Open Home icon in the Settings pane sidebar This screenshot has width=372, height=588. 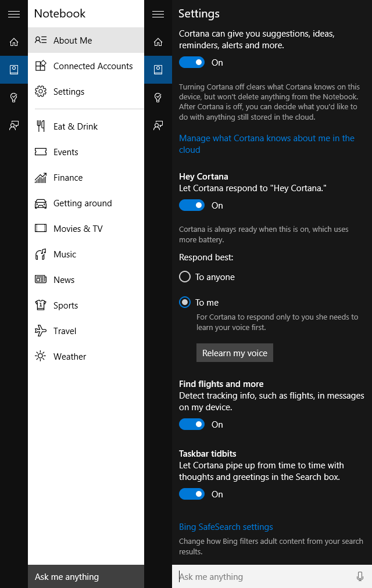tap(158, 42)
